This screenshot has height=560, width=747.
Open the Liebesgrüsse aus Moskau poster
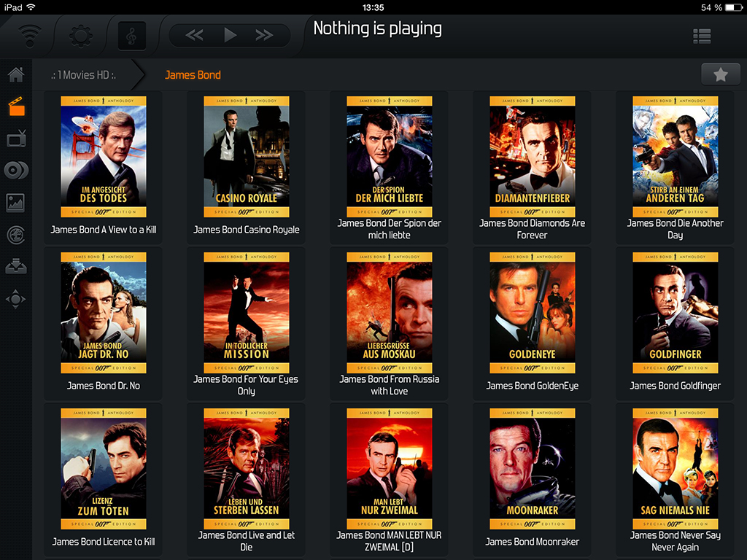point(390,313)
